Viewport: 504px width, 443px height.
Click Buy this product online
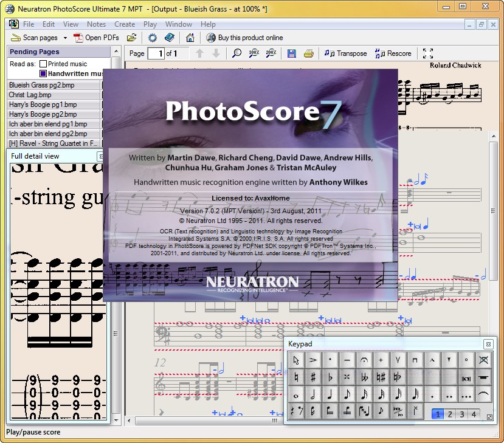click(244, 38)
